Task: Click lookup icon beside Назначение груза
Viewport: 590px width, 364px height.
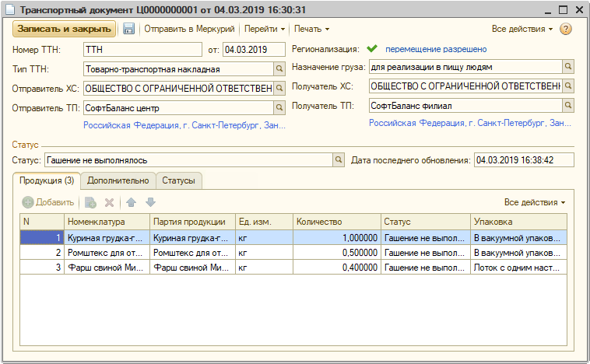Action: [x=568, y=67]
